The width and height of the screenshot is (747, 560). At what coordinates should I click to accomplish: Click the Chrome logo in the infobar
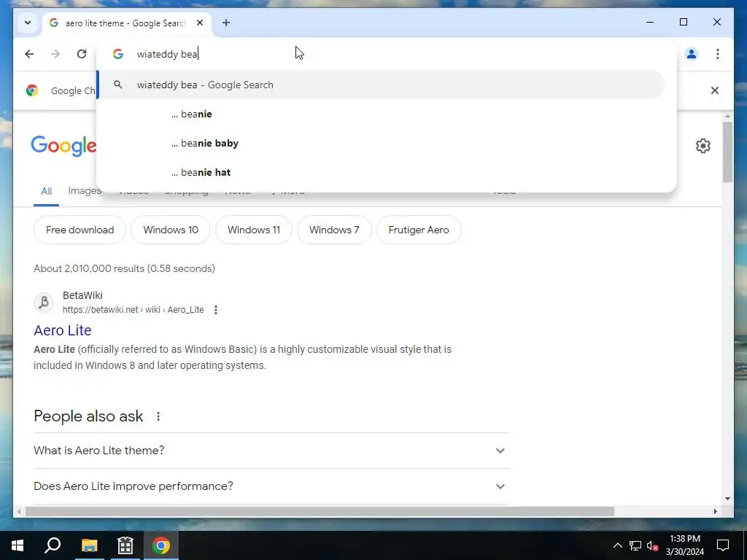[x=32, y=90]
